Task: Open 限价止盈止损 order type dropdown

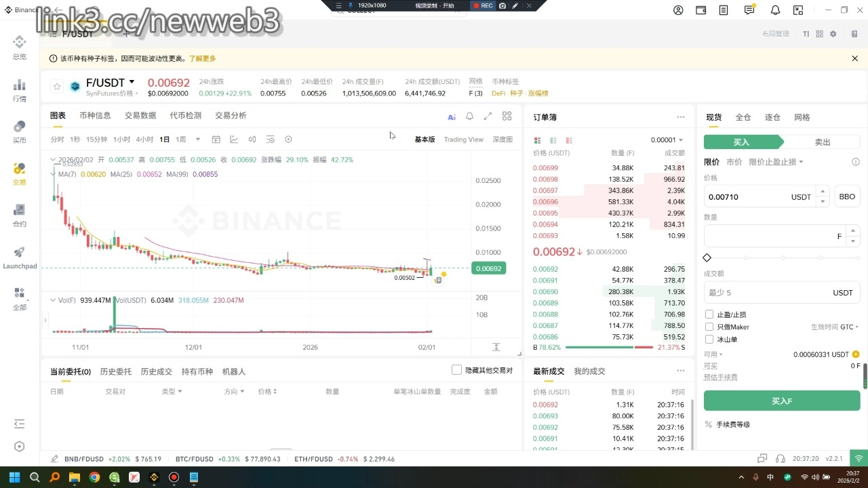Action: pyautogui.click(x=776, y=162)
